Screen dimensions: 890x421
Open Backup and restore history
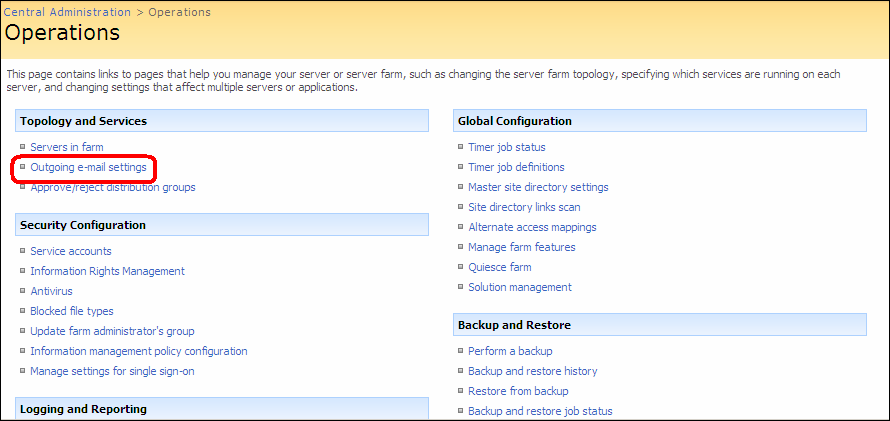pyautogui.click(x=533, y=371)
